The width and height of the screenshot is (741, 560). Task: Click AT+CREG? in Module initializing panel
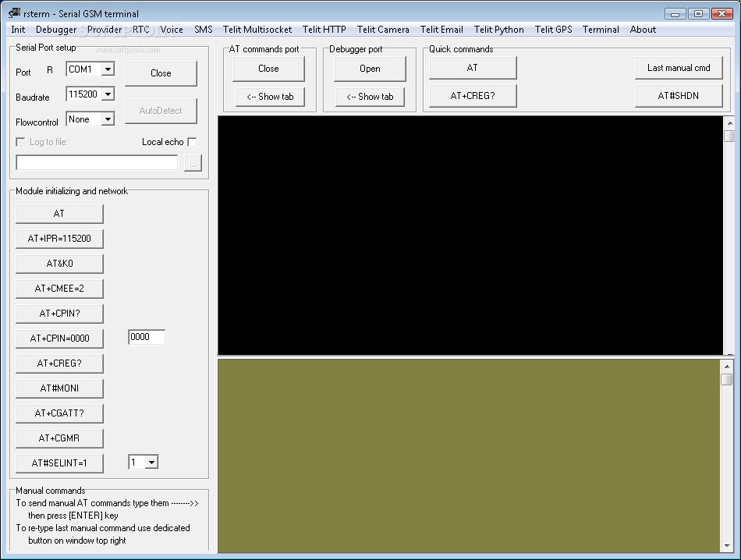pyautogui.click(x=59, y=363)
